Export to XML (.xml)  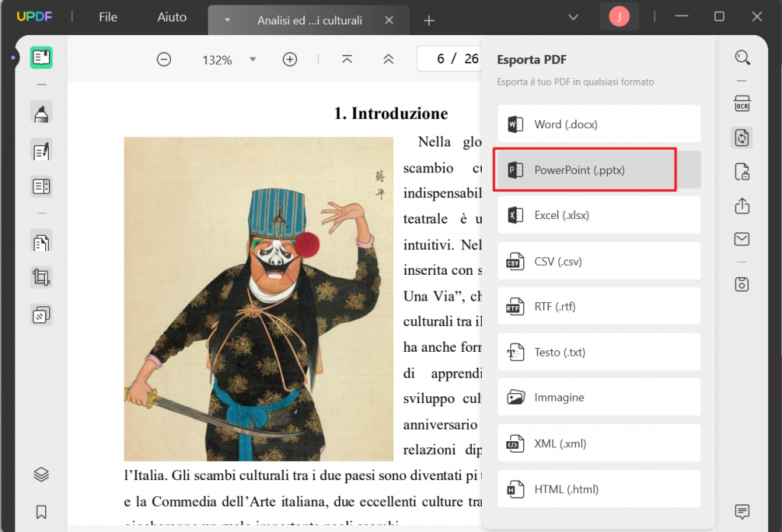599,443
